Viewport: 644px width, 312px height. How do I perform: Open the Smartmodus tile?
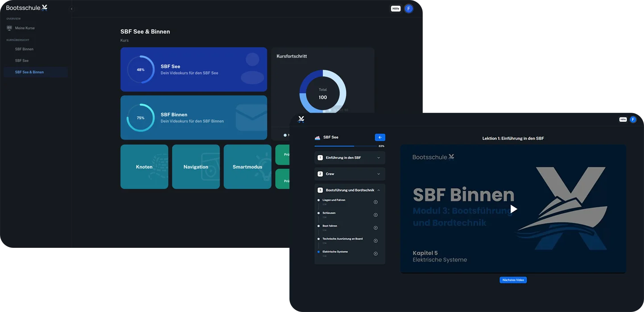click(248, 167)
